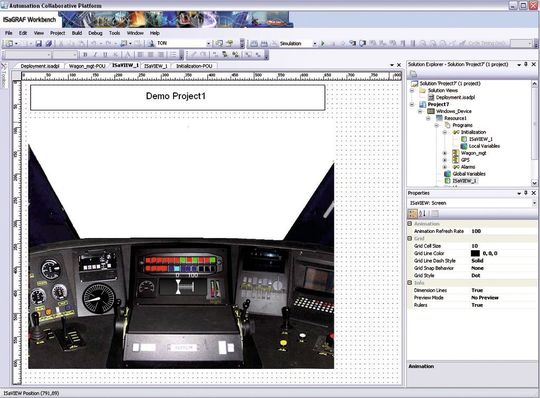Open the font size dropdown in formatting toolbar
This screenshot has height=398, width=540.
pos(75,54)
